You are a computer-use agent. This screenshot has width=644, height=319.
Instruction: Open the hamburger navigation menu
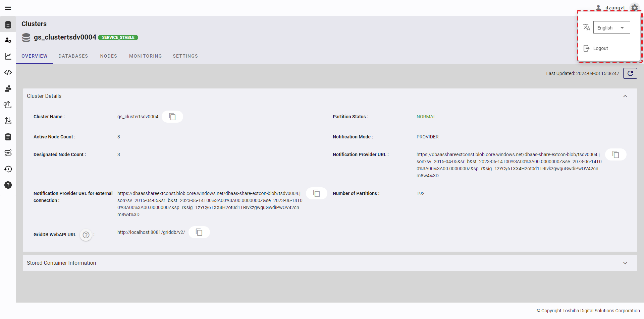coord(8,8)
